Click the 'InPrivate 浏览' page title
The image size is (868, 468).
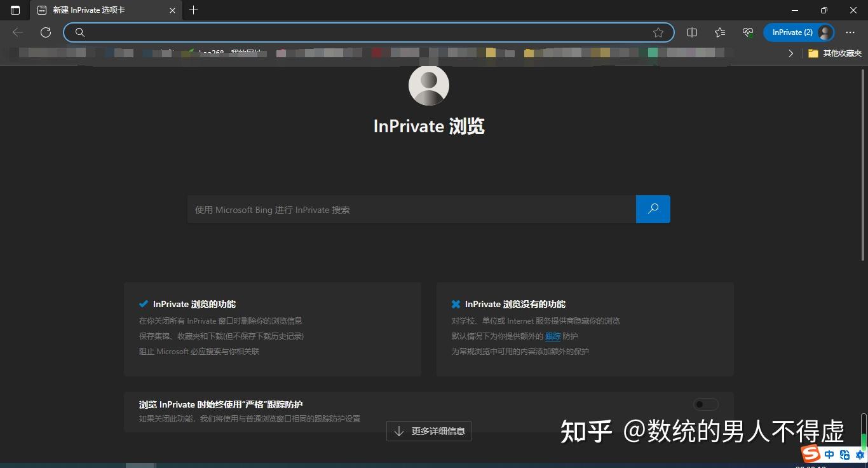coord(429,126)
